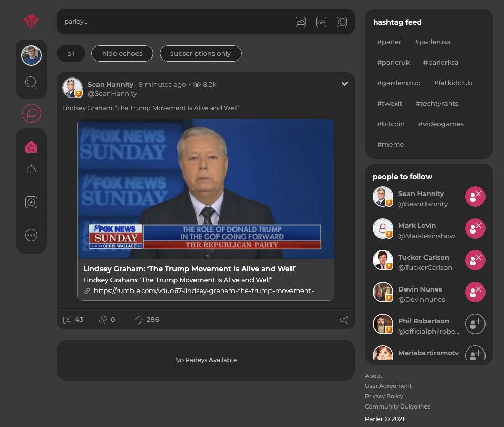The image size is (504, 427).
Task: Open the more options ellipsis icon
Action: (x=31, y=235)
